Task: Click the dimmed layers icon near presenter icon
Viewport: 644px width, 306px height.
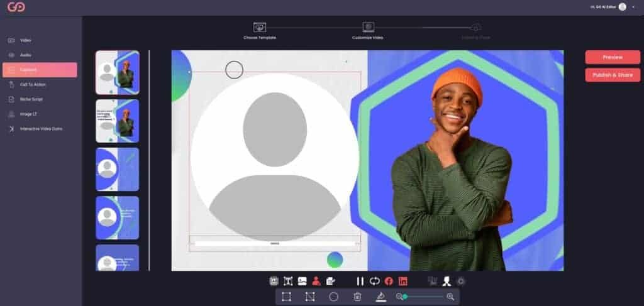Action: tap(433, 281)
